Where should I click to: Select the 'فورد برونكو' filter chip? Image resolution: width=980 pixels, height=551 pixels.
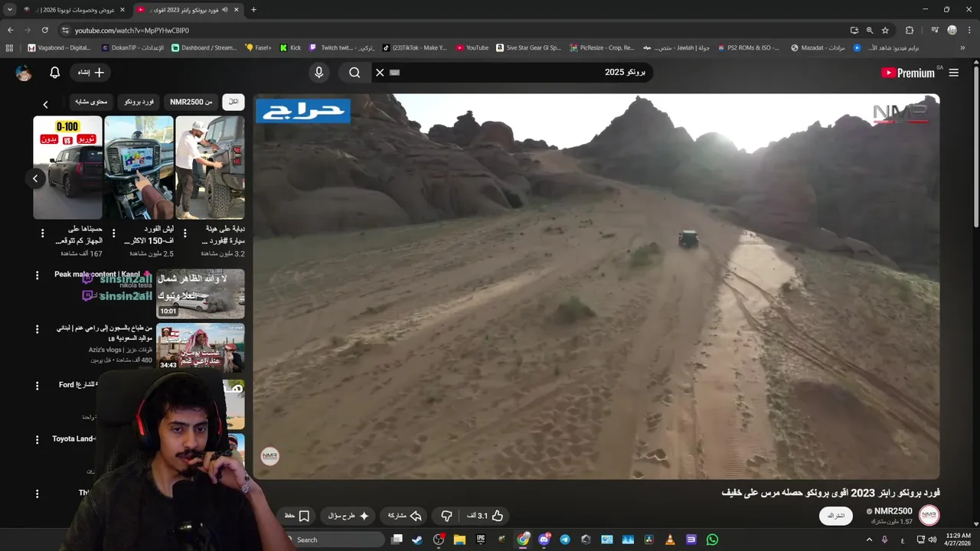coord(139,102)
